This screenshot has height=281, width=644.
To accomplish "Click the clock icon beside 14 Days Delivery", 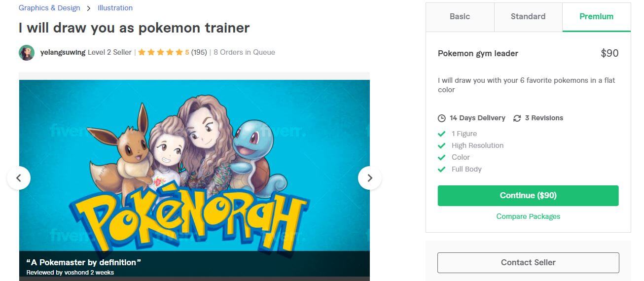I will pyautogui.click(x=442, y=118).
